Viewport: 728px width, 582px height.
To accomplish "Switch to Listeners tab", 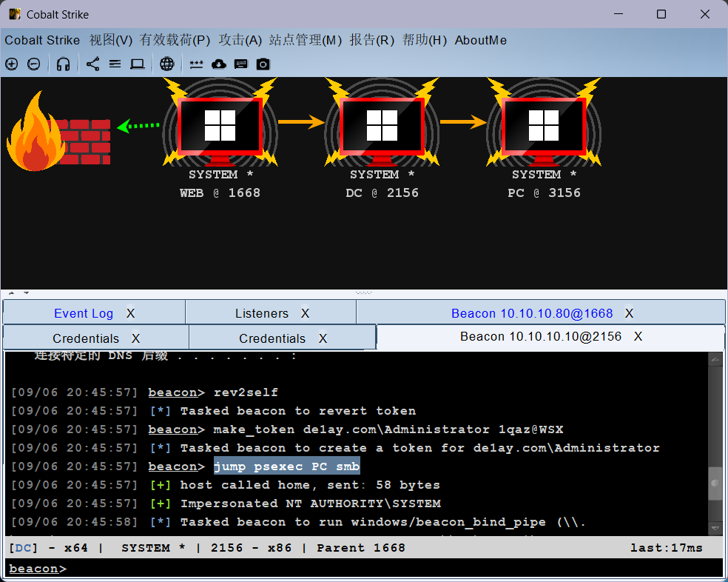I will (x=262, y=313).
